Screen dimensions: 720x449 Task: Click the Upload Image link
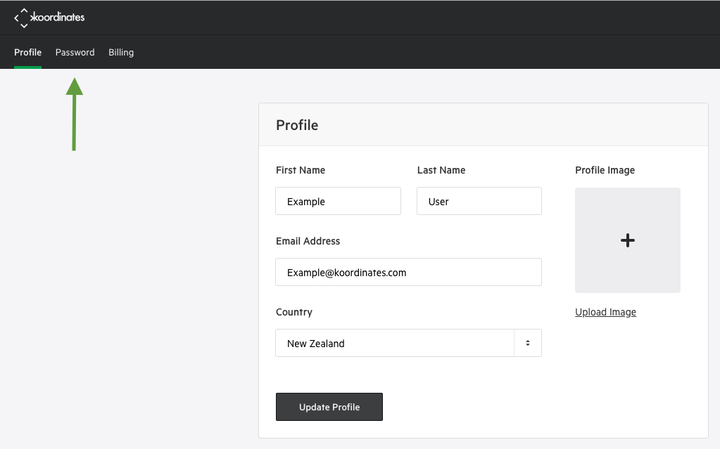pyautogui.click(x=606, y=312)
